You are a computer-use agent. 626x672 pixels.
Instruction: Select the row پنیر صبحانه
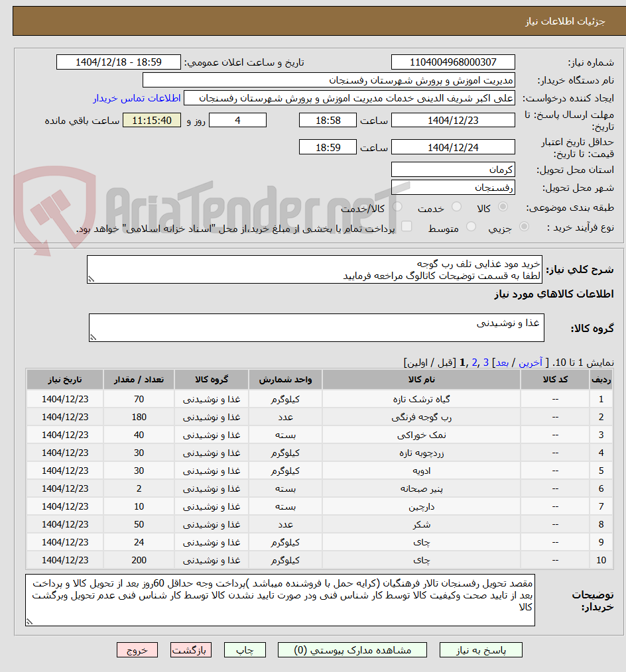[x=320, y=488]
